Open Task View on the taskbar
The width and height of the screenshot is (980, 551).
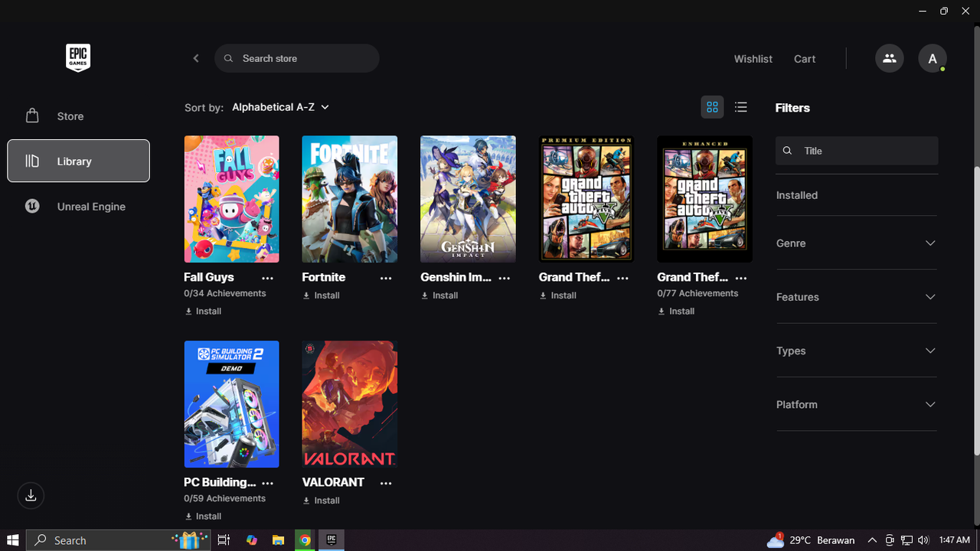pos(224,540)
